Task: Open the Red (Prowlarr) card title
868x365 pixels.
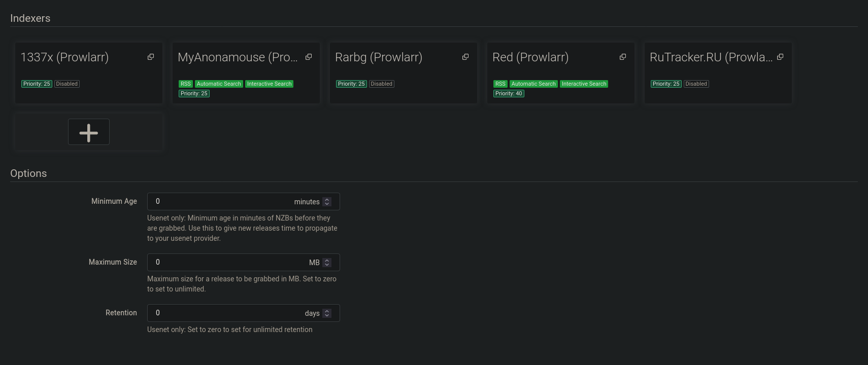Action: (x=530, y=57)
